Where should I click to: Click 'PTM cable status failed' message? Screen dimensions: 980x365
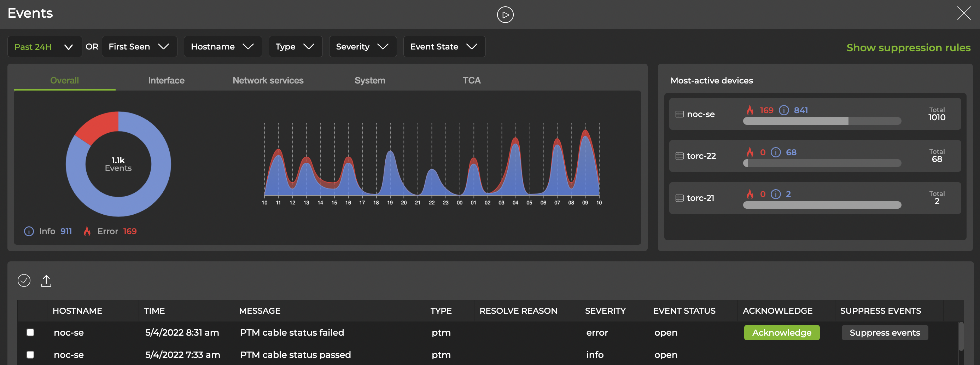(x=292, y=332)
